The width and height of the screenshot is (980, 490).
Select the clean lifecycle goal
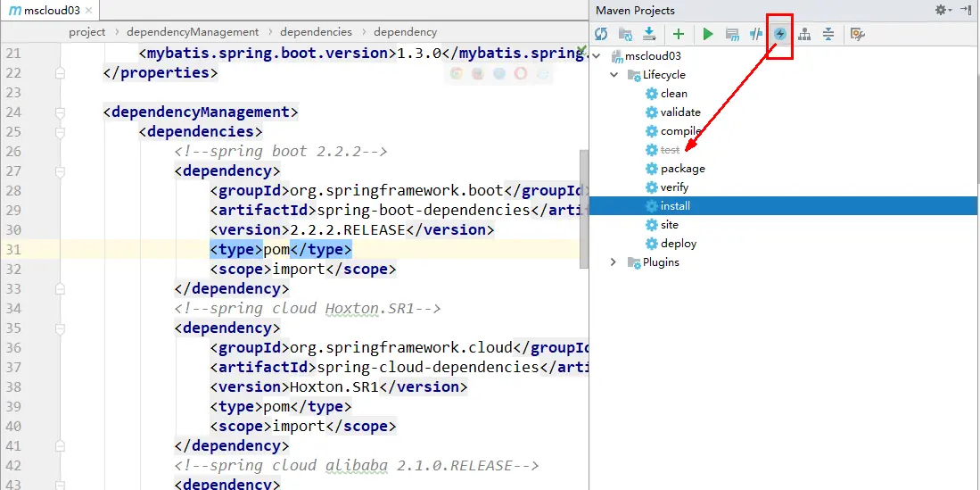[673, 94]
